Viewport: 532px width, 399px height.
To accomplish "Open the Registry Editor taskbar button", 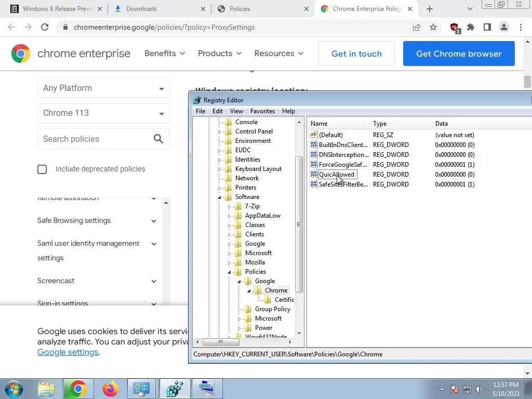I will [x=175, y=389].
